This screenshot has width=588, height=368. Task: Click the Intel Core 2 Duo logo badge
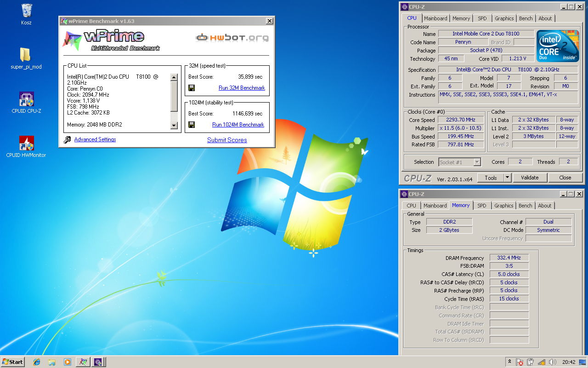pos(558,46)
